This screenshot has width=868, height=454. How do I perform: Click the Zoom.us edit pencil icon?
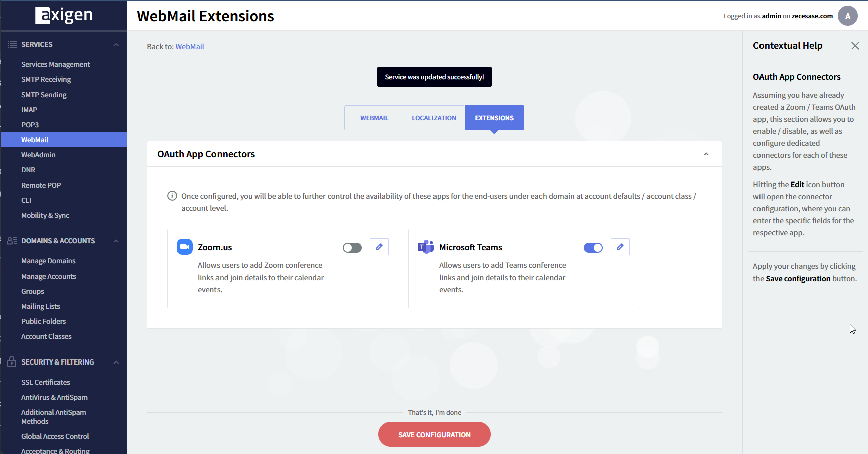tap(379, 247)
